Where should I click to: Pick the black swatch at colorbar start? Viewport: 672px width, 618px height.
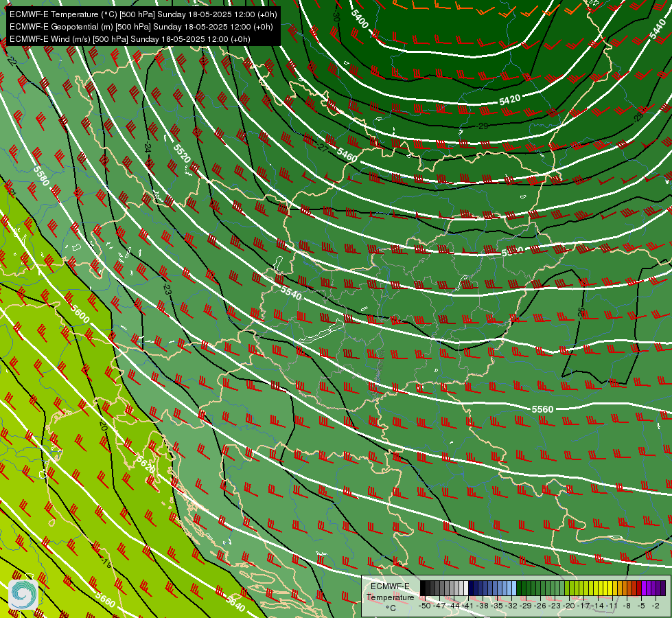pyautogui.click(x=423, y=588)
